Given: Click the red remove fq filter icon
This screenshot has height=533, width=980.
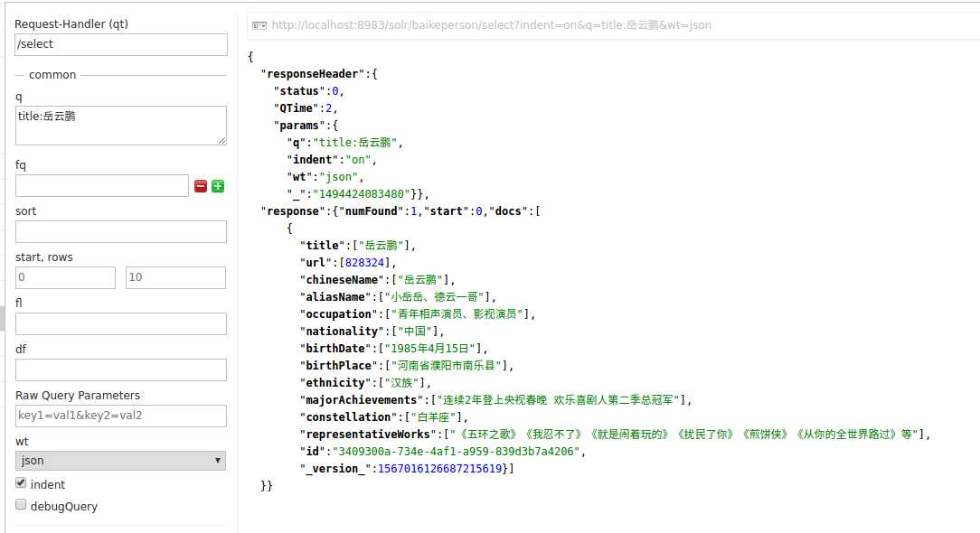Looking at the screenshot, I should 201,186.
